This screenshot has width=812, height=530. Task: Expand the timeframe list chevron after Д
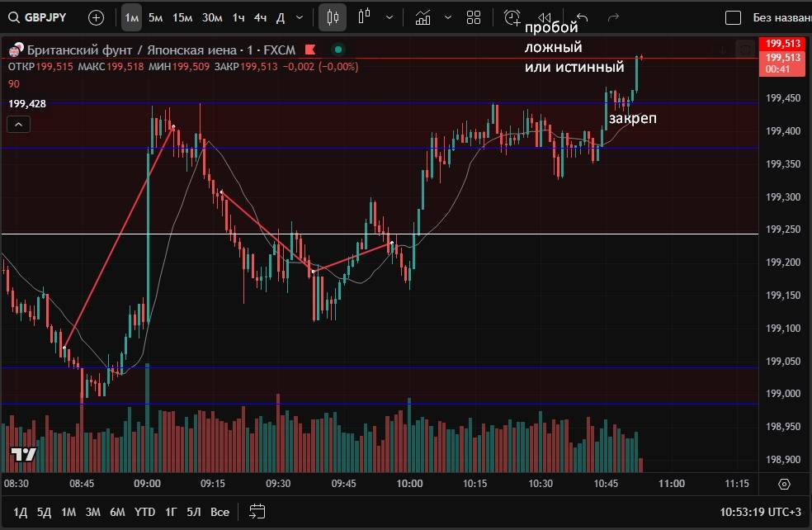(x=299, y=17)
